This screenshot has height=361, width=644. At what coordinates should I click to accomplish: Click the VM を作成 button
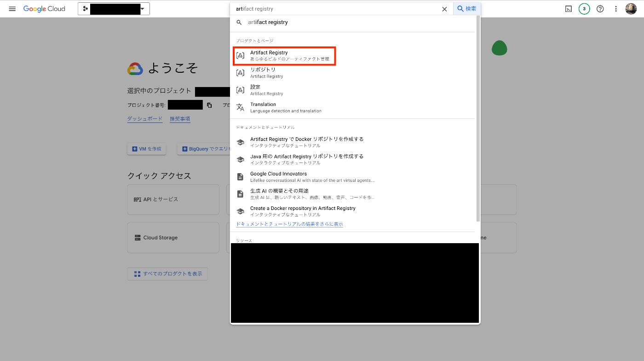coord(147,149)
